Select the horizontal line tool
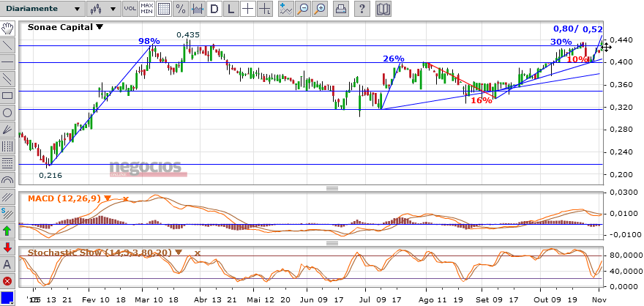This screenshot has width=644, height=306. 7,62
